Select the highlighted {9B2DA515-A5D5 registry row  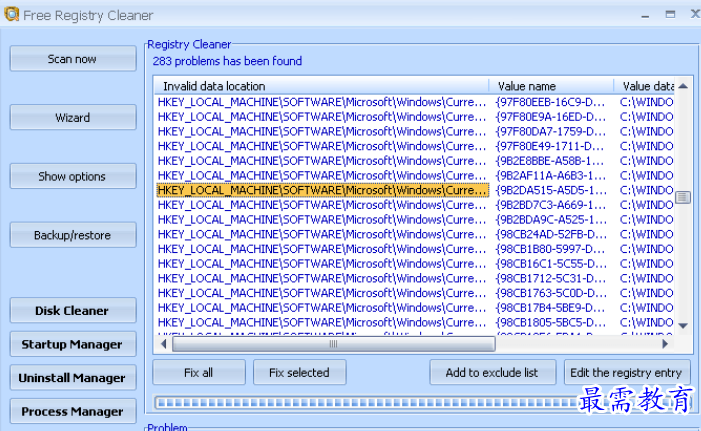(x=322, y=190)
